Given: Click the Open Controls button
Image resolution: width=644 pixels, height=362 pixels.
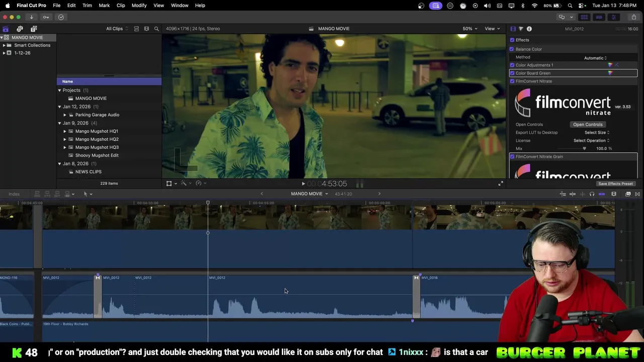Looking at the screenshot, I should point(588,124).
